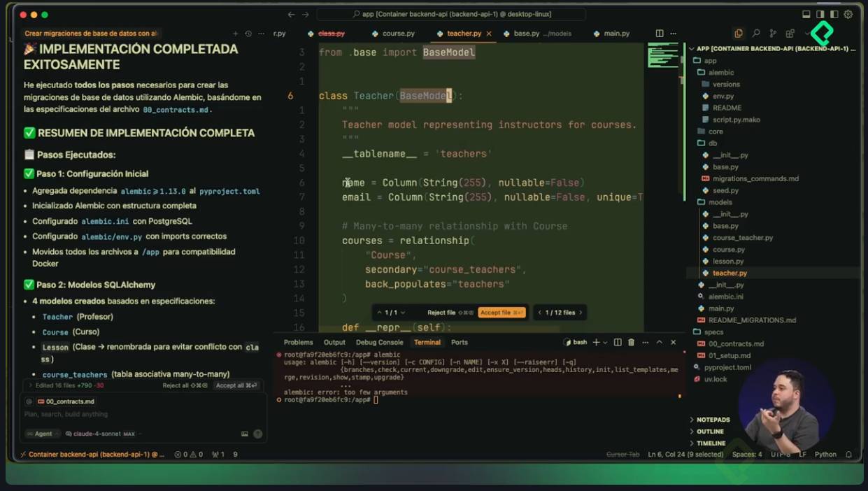Image resolution: width=868 pixels, height=491 pixels.
Task: Open the Problems panel tab
Action: coord(299,342)
